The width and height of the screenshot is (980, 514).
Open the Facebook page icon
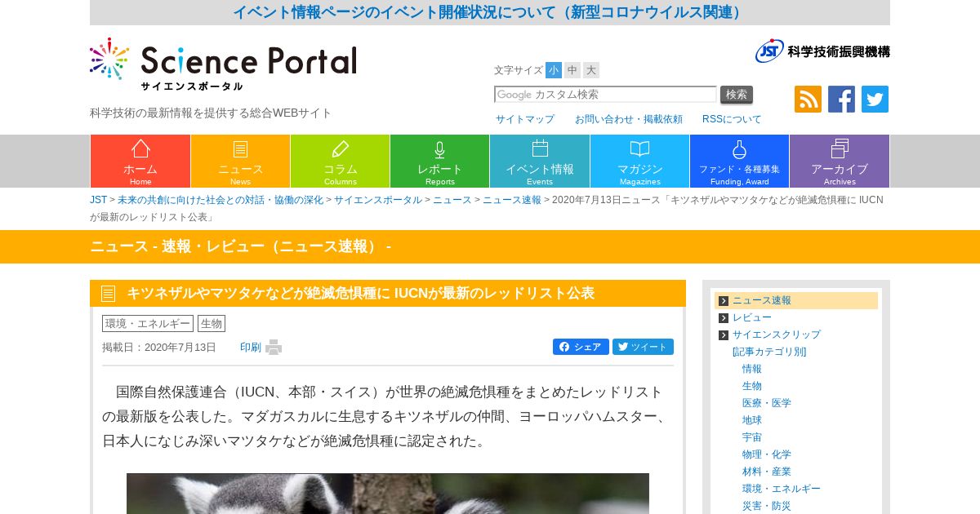coord(841,99)
